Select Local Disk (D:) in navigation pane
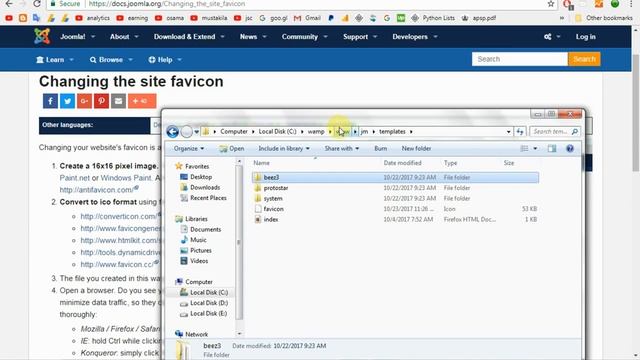640x360 pixels. pyautogui.click(x=204, y=303)
